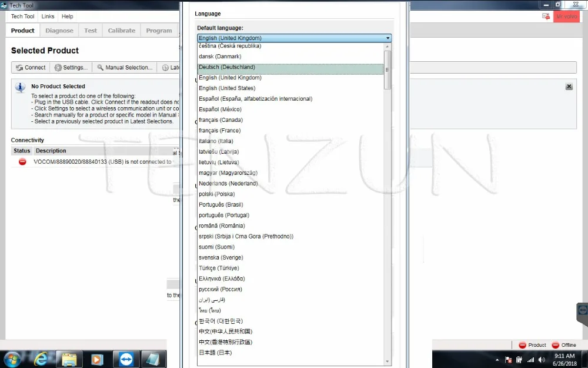The image size is (588, 368).
Task: Click the volume icon in system tray
Action: 542,360
